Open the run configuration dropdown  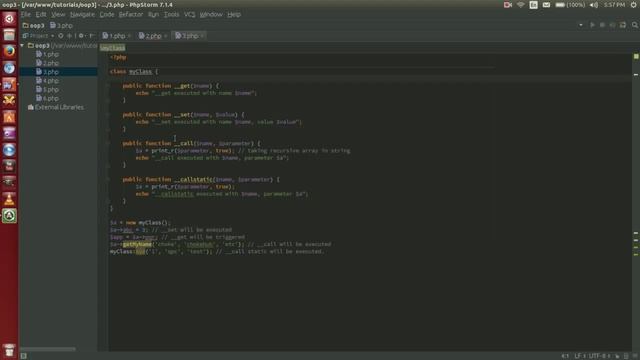coord(581,25)
